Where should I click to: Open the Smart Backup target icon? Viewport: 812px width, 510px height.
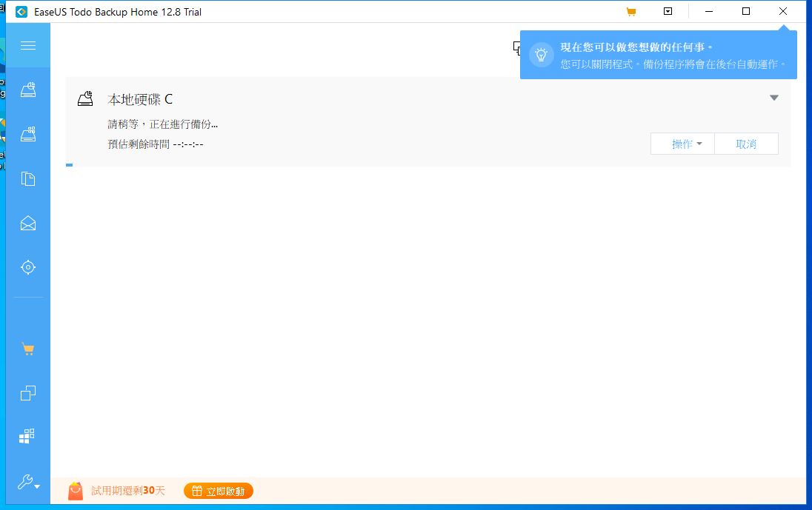[28, 267]
